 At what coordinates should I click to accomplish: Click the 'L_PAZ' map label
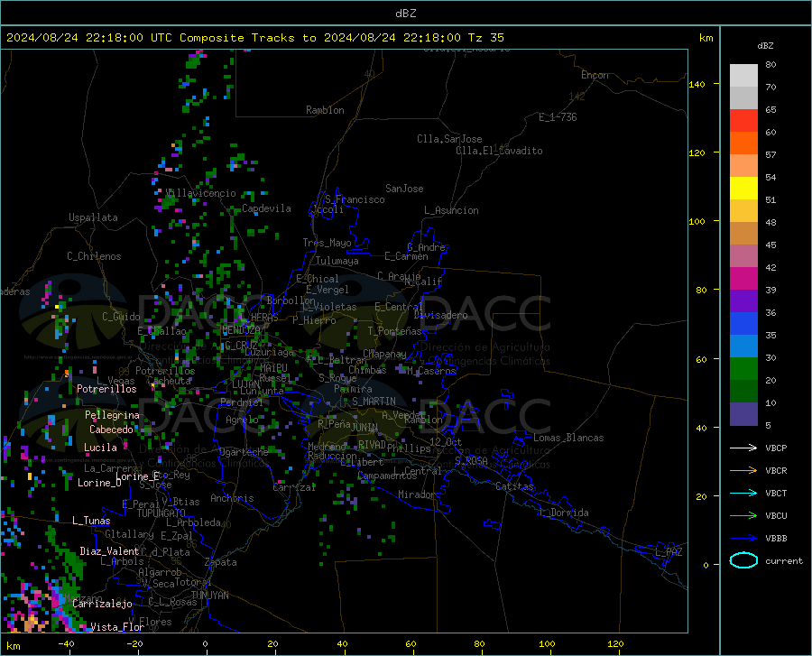(x=669, y=552)
